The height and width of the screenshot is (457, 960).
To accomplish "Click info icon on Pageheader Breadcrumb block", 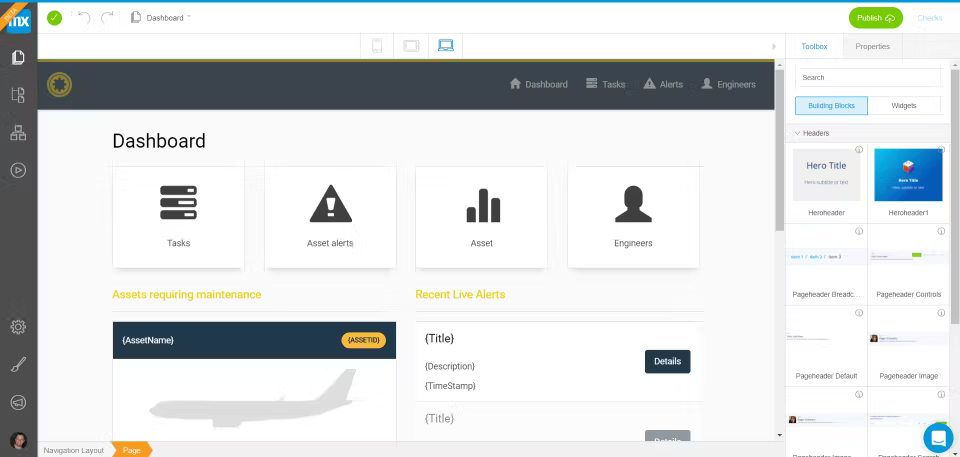I will (x=859, y=231).
